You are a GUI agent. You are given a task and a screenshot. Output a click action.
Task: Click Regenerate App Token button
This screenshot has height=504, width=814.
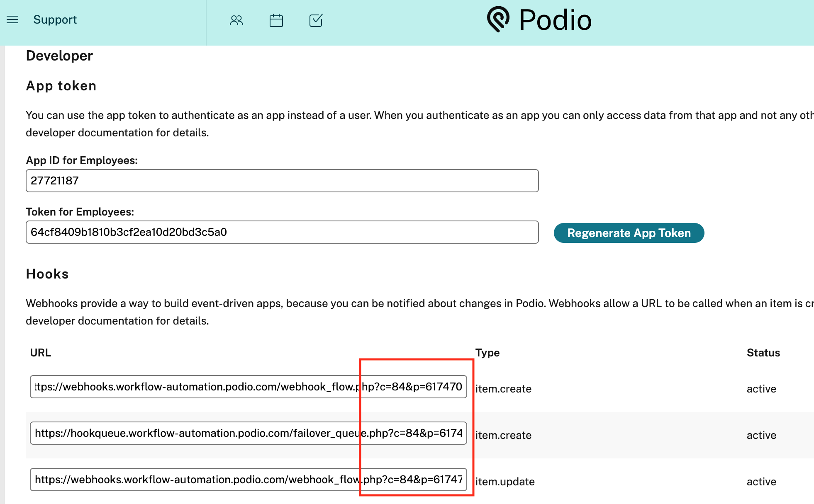tap(629, 233)
